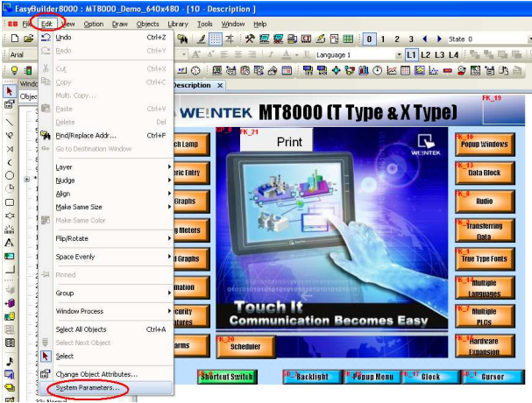
Task: Click the Backlight button
Action: click(312, 377)
